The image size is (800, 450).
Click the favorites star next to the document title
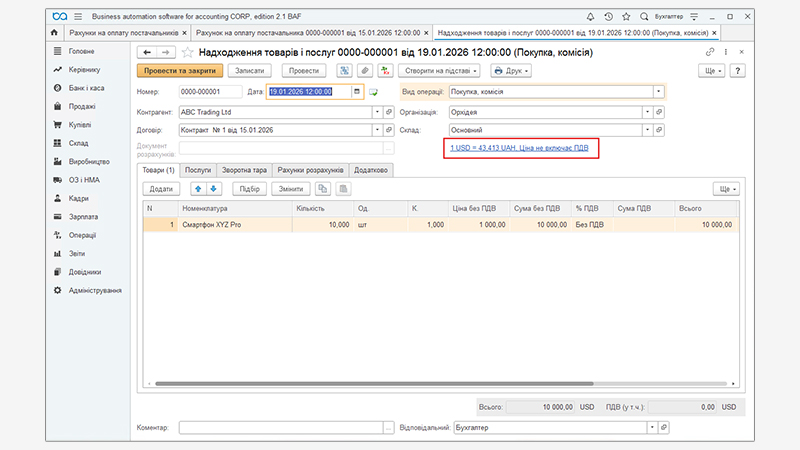coord(187,52)
